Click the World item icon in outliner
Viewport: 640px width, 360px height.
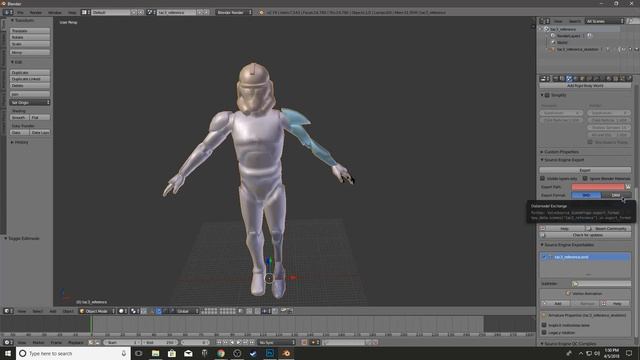tap(553, 42)
